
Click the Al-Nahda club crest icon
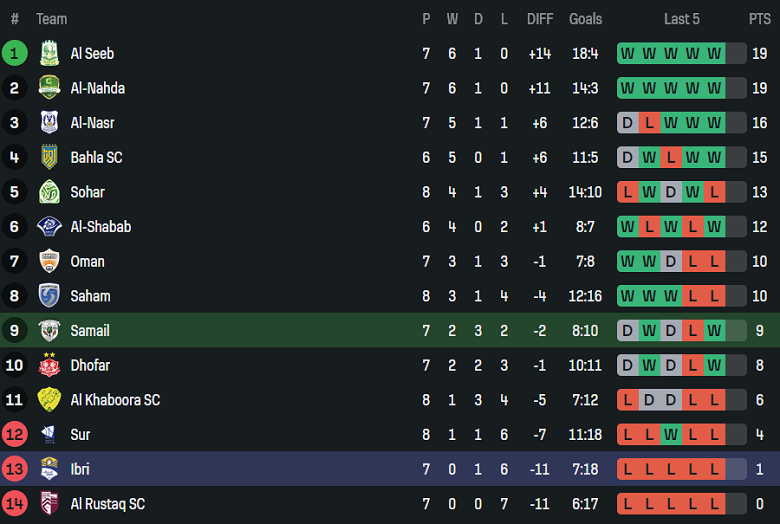[49, 88]
